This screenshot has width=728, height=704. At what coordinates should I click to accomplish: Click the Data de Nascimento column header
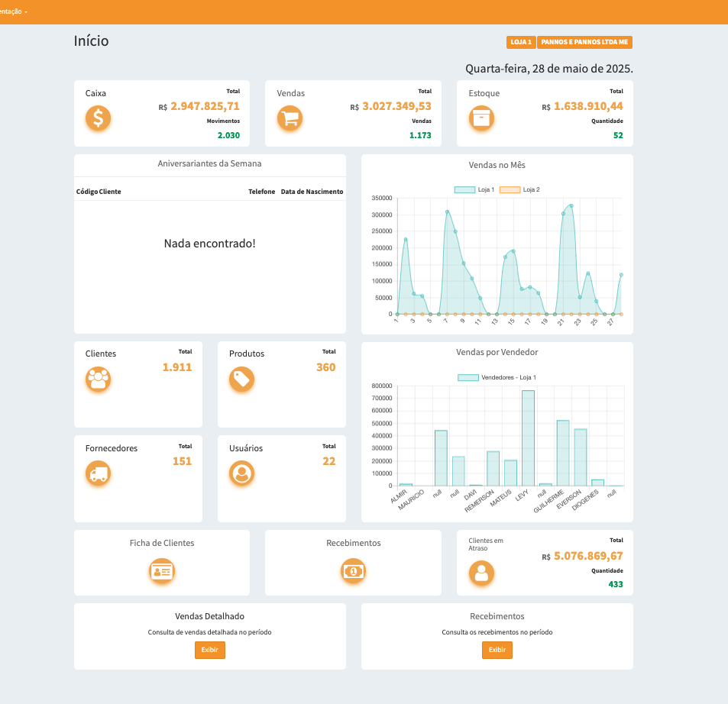312,192
